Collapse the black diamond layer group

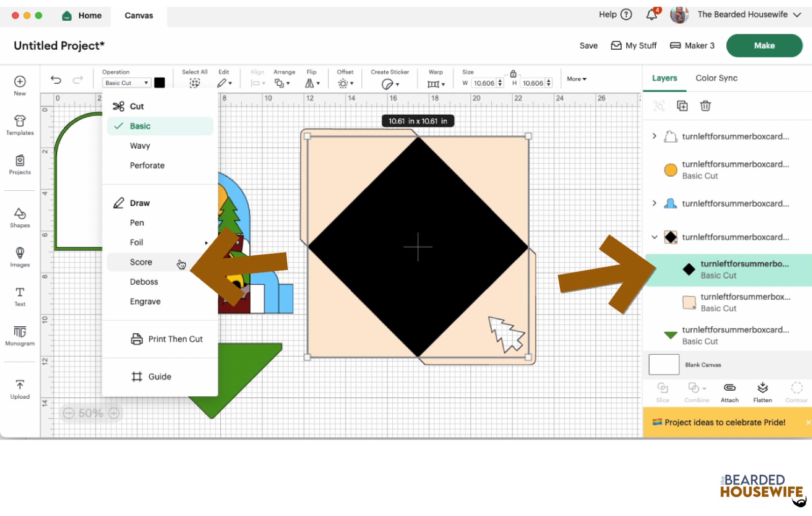654,237
